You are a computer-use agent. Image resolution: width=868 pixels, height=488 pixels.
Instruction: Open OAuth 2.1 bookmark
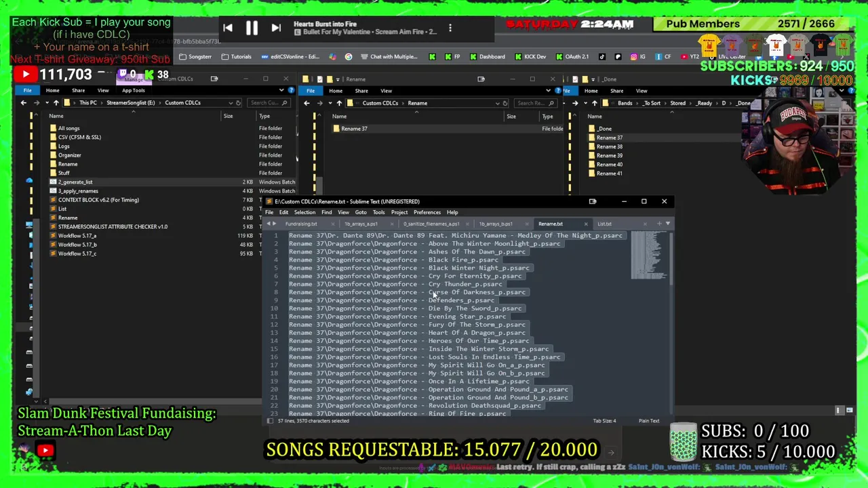(572, 57)
